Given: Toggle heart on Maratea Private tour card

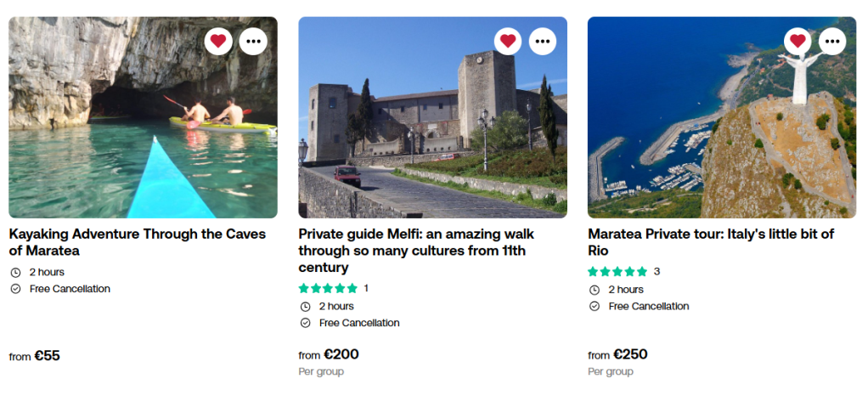Looking at the screenshot, I should tap(798, 41).
